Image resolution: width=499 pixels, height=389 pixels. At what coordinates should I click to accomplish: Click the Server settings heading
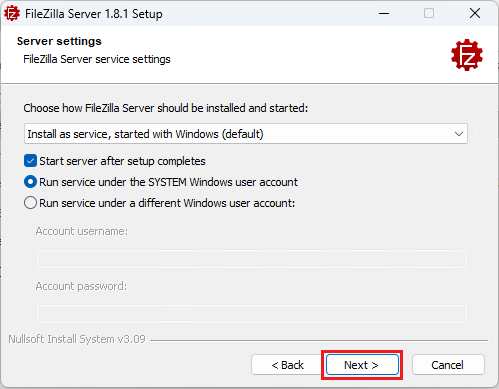coord(59,41)
